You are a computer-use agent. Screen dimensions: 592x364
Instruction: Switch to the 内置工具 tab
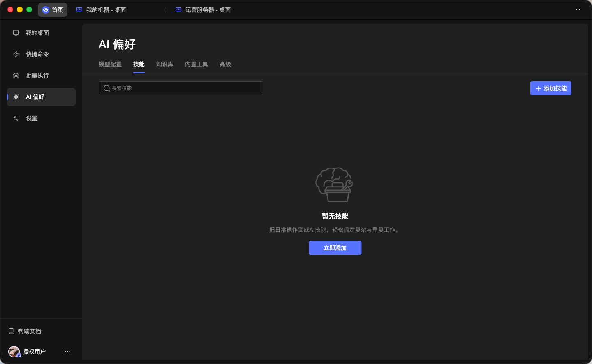[x=197, y=64]
